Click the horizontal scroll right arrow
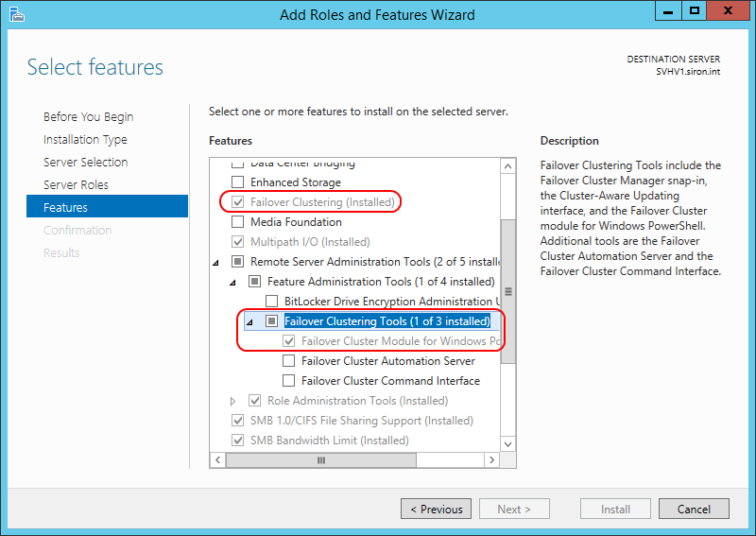The image size is (756, 536). [x=491, y=459]
